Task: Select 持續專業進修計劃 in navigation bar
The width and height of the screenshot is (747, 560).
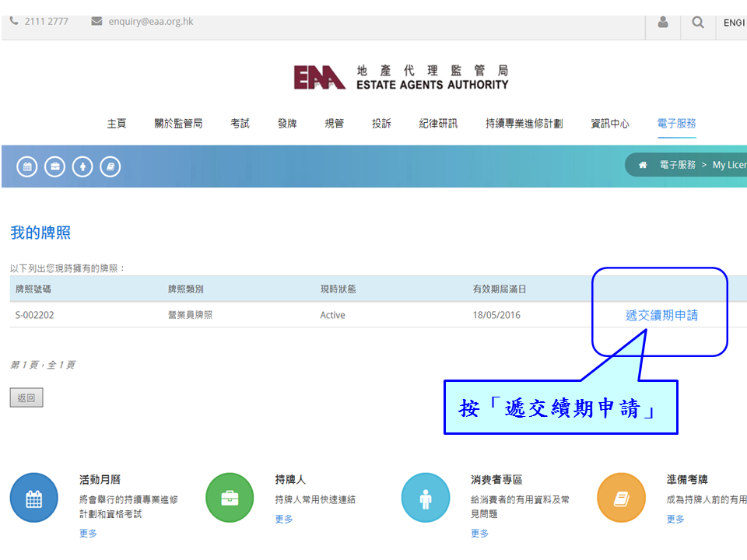Action: click(524, 124)
